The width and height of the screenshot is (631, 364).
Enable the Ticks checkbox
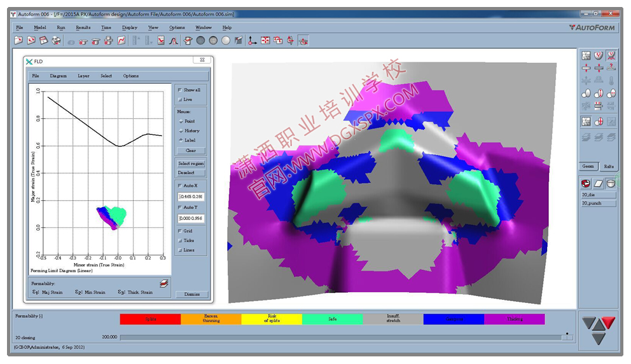click(x=180, y=241)
